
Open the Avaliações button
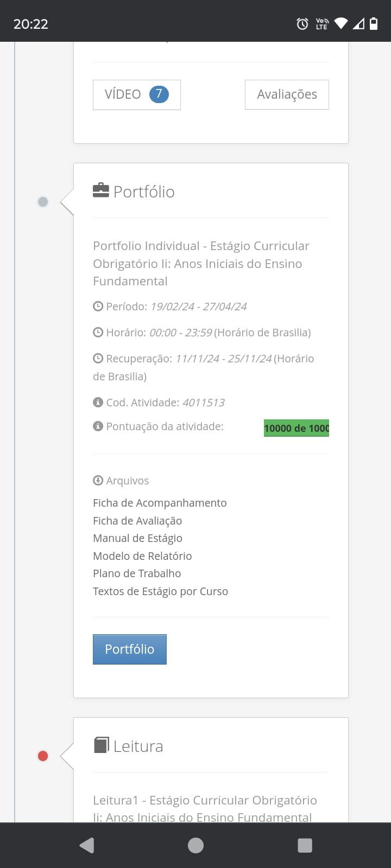tap(287, 94)
